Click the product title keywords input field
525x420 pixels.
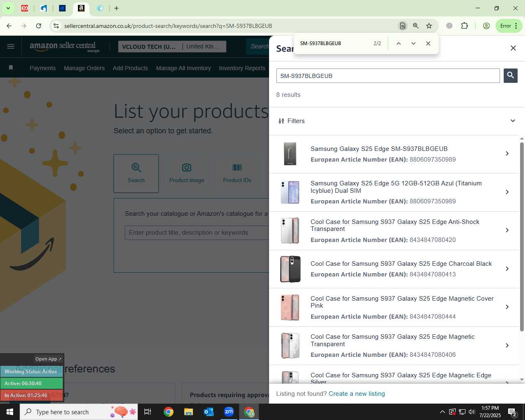[x=197, y=233]
